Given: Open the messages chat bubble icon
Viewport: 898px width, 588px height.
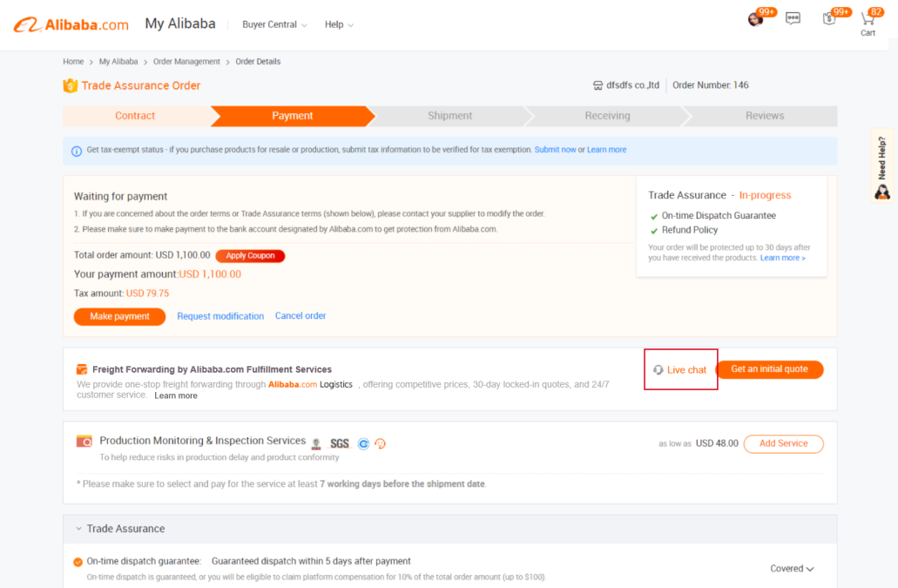Looking at the screenshot, I should (793, 18).
